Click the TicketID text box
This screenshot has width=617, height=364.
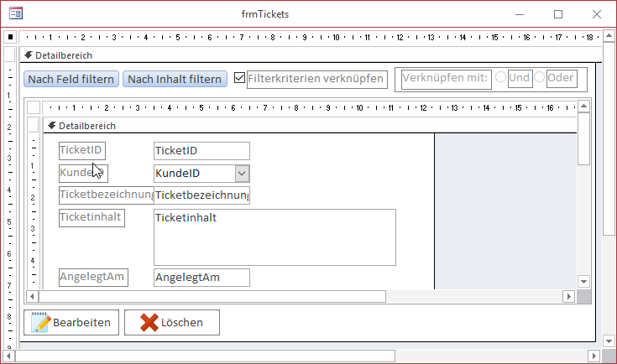201,151
